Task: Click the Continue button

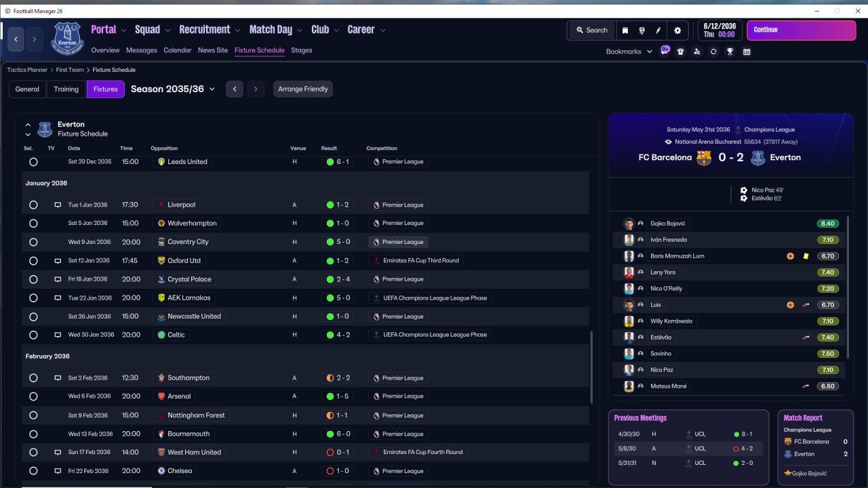Action: (x=802, y=30)
